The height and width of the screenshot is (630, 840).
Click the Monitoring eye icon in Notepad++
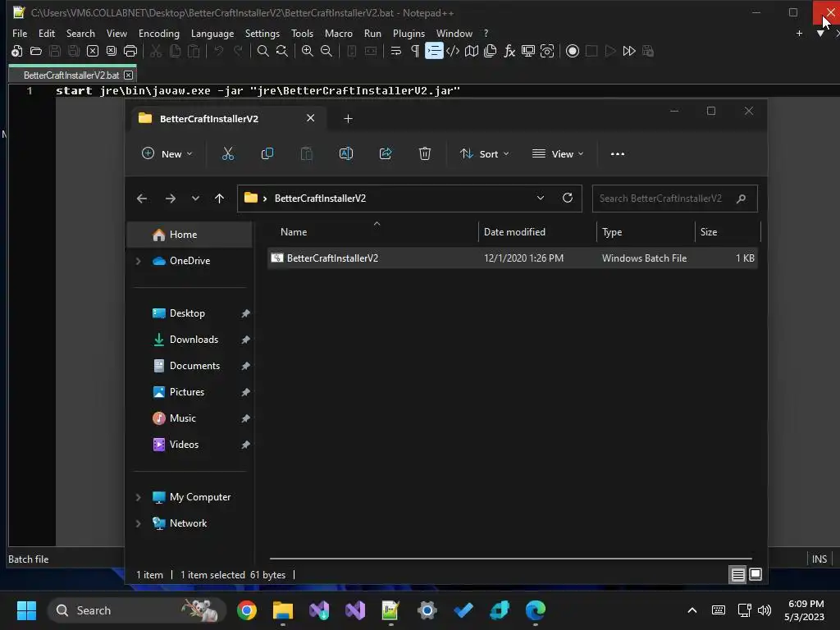[x=547, y=51]
